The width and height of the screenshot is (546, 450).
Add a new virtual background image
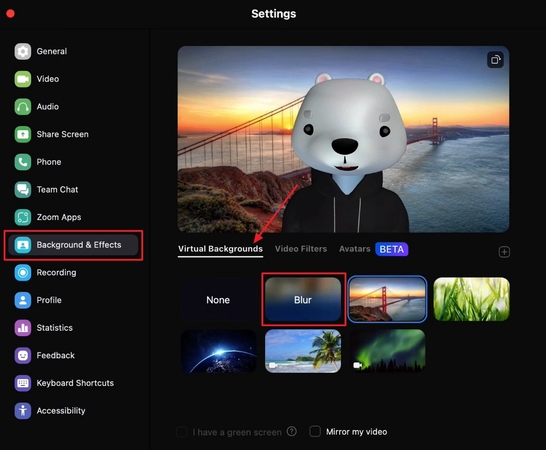504,252
